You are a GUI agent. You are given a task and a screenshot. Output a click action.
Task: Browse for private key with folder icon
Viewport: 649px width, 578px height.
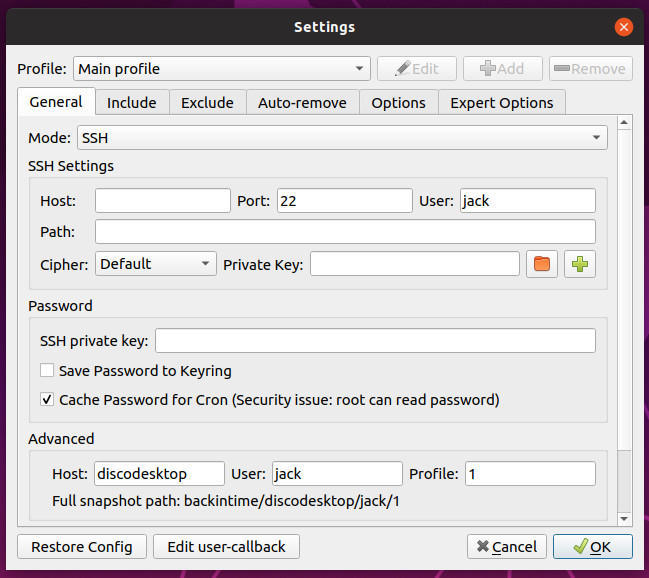tap(541, 264)
